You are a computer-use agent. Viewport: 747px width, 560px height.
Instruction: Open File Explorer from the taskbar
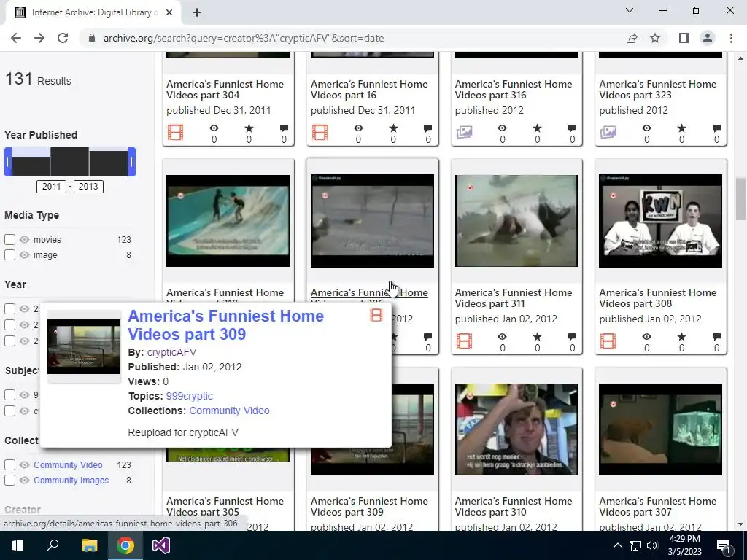pos(89,545)
